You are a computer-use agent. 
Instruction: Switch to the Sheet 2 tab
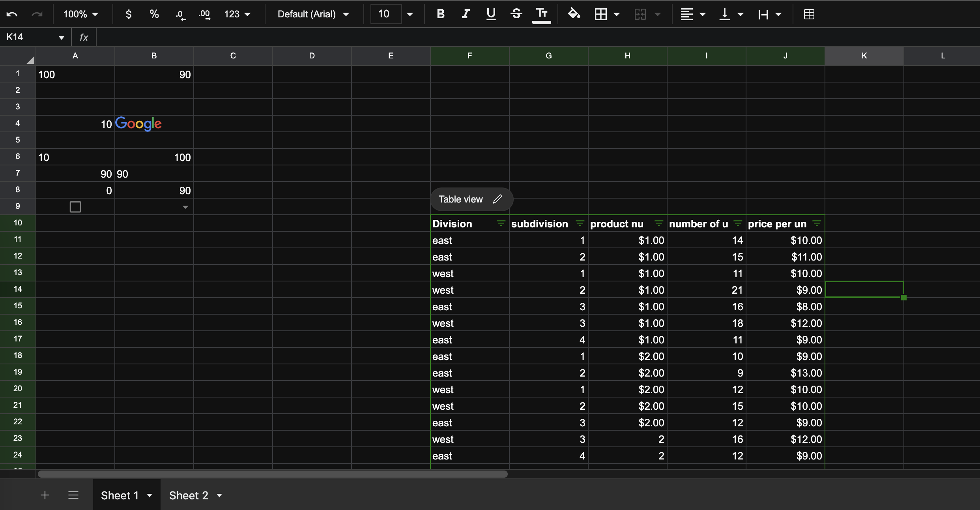click(189, 495)
